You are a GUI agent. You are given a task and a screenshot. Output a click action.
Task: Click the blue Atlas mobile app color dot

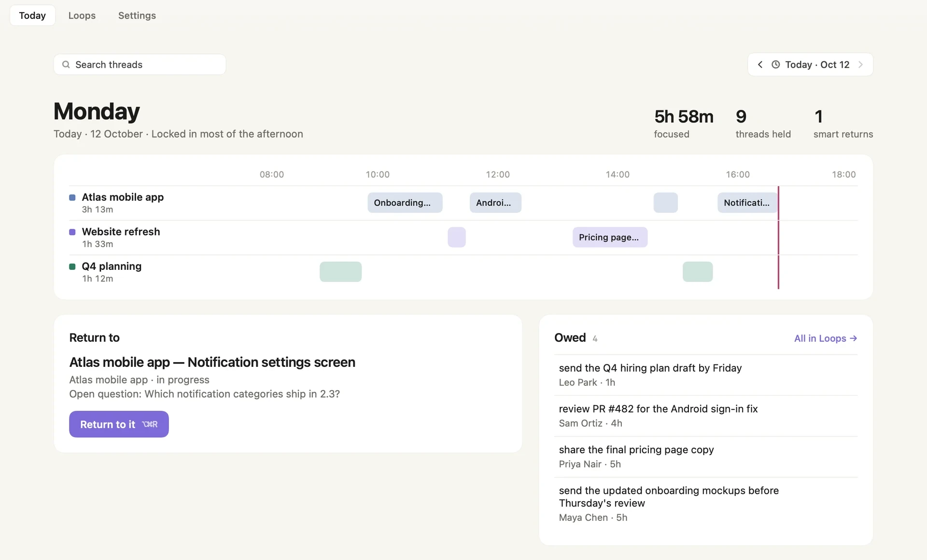pyautogui.click(x=72, y=197)
